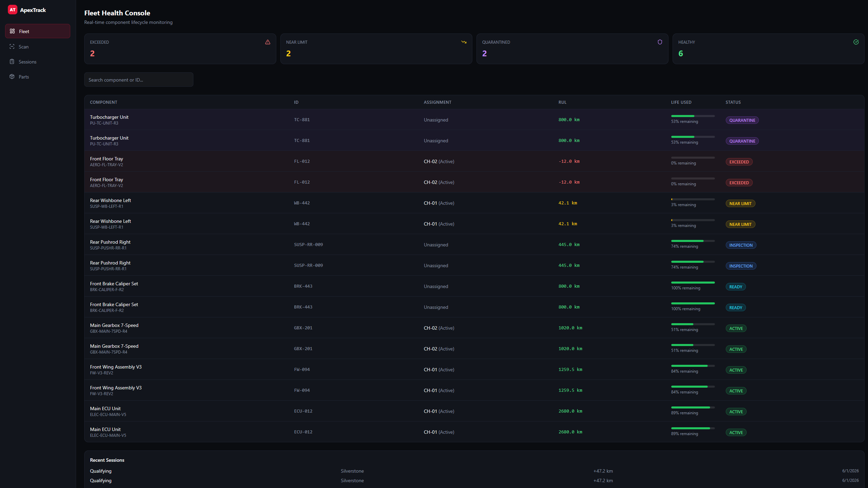Image resolution: width=868 pixels, height=488 pixels.
Task: Click life-used bar of first Front Brake Caliper row
Action: [693, 283]
